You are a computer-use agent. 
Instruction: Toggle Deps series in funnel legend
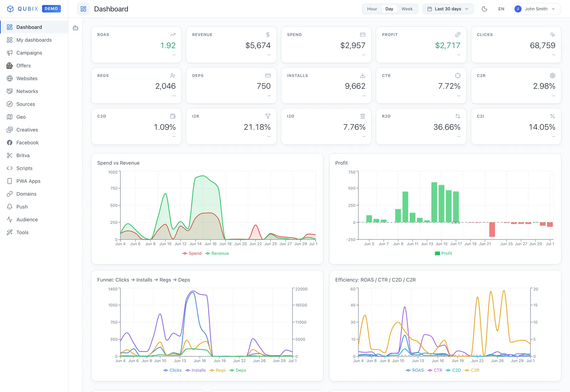click(x=238, y=370)
